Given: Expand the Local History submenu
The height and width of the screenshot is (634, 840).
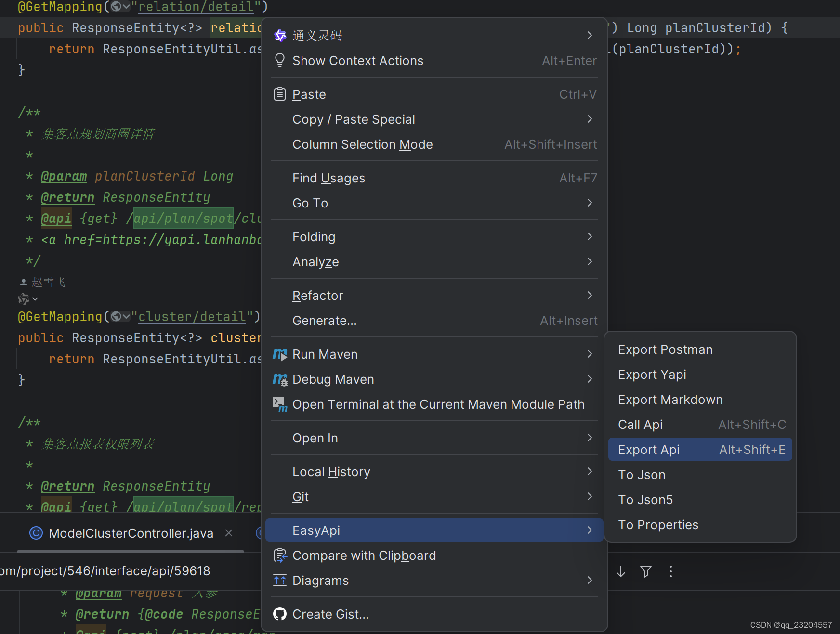Looking at the screenshot, I should click(590, 471).
